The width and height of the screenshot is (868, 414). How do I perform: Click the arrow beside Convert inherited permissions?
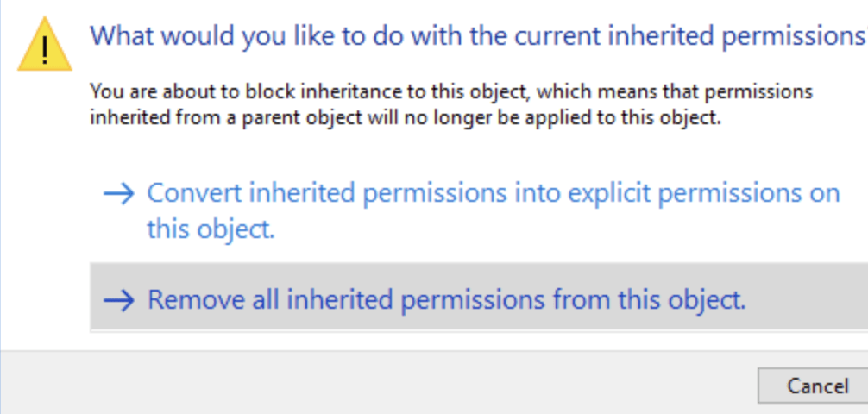pyautogui.click(x=118, y=193)
